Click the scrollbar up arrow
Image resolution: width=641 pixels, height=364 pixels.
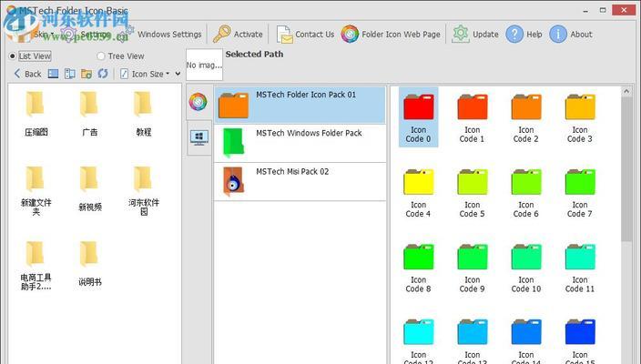click(626, 92)
